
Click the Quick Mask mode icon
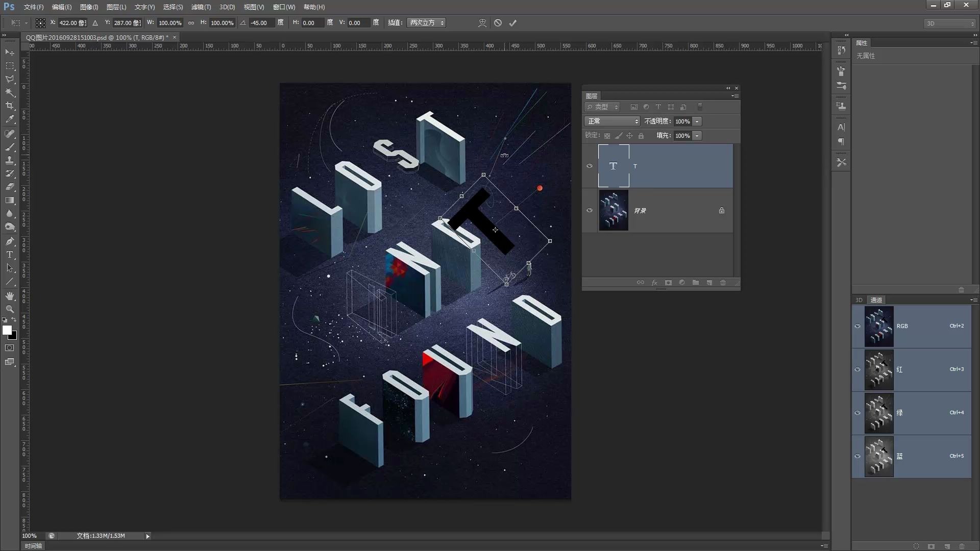click(x=9, y=348)
